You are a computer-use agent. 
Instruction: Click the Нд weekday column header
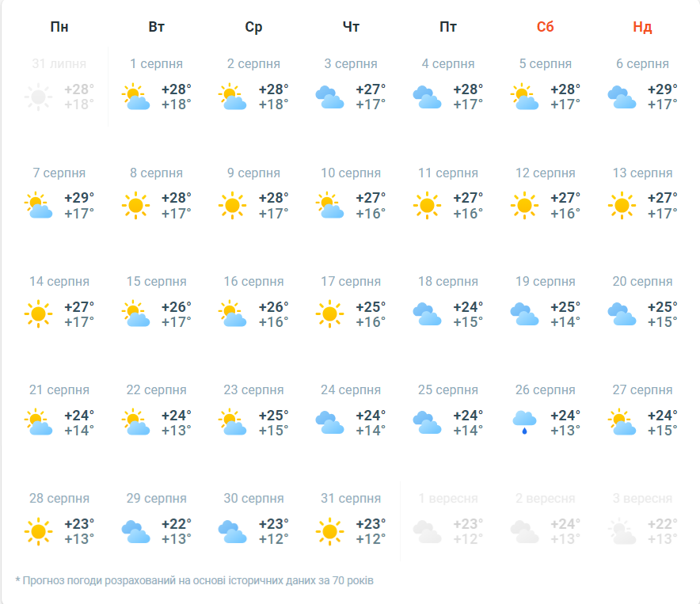(x=642, y=27)
